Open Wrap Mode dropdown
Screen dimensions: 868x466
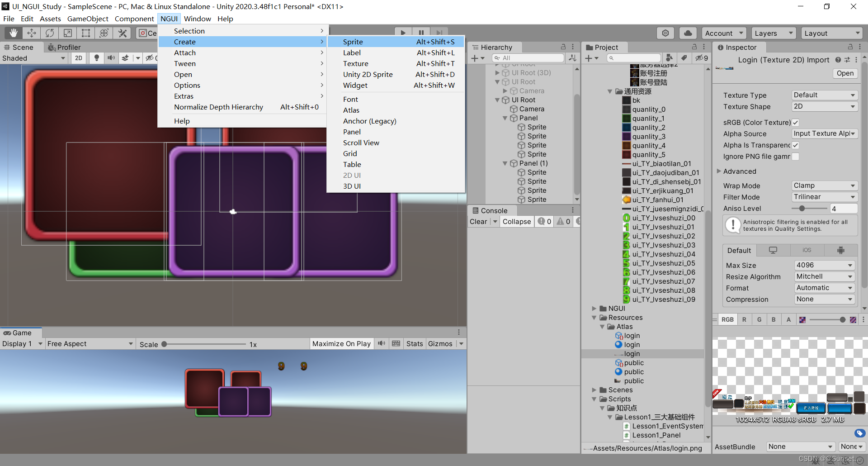point(825,185)
